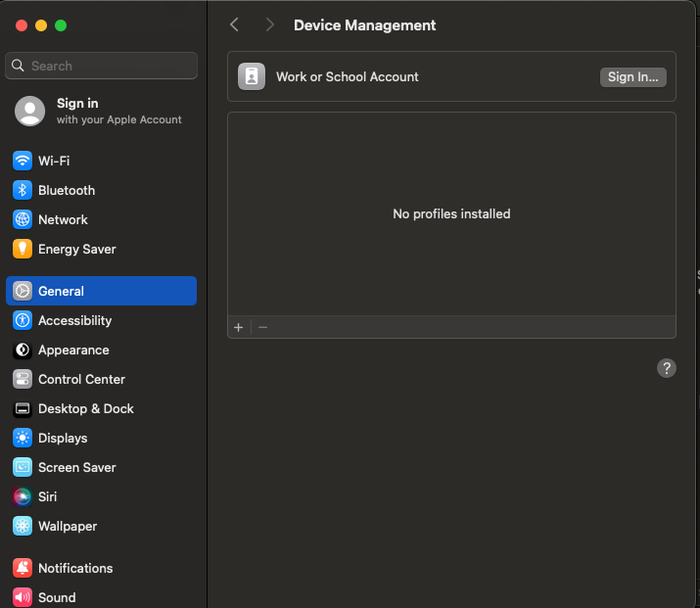
Task: Open Control Center icon
Action: 23,380
